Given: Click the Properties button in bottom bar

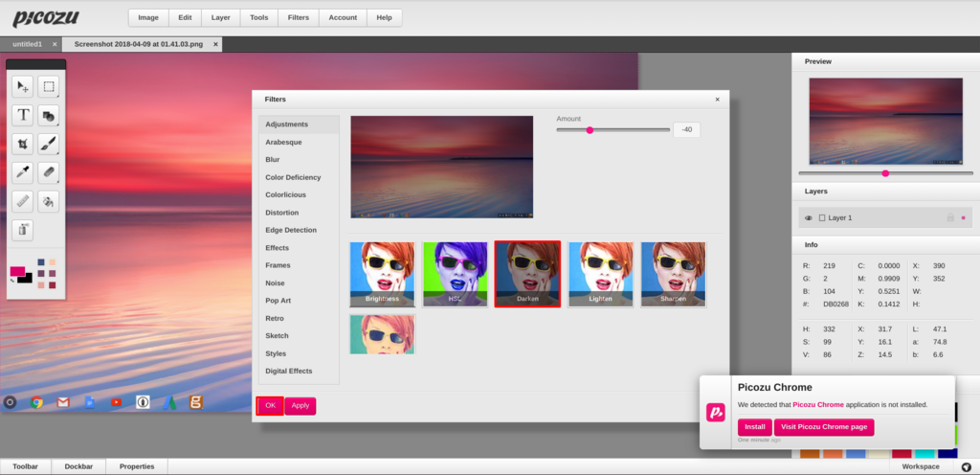Looking at the screenshot, I should tap(137, 467).
